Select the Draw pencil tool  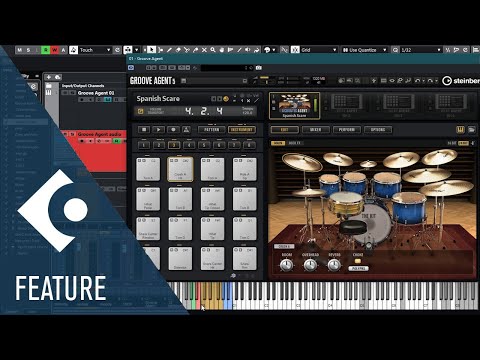[x=169, y=50]
